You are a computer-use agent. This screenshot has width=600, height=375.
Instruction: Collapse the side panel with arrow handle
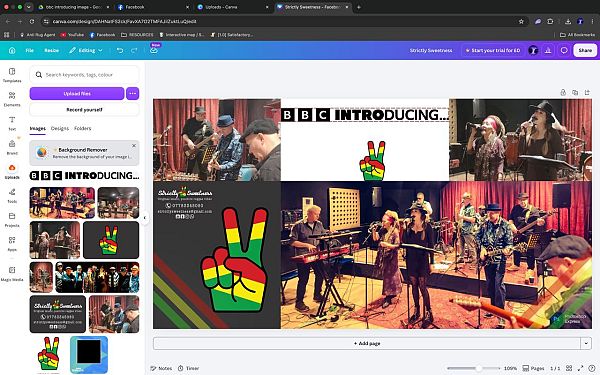tap(145, 218)
